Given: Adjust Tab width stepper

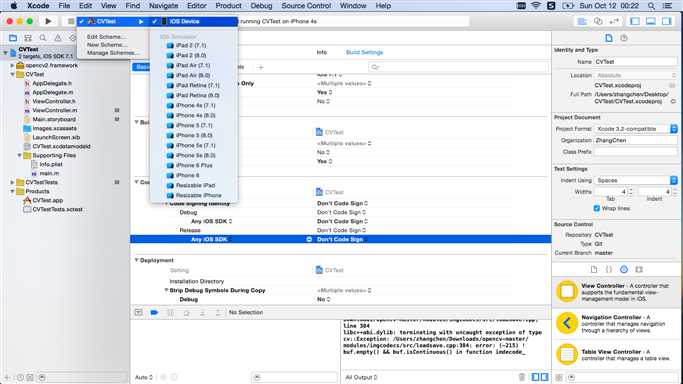Looking at the screenshot, I should [631, 192].
